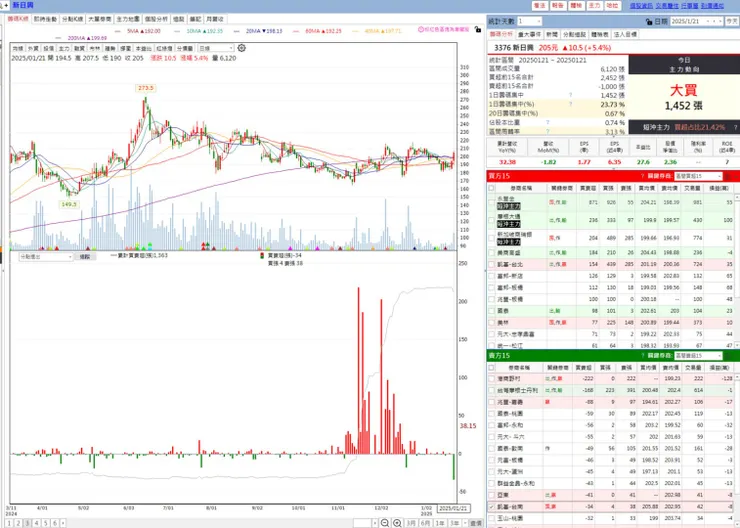Switch to the 即時走勢 tab
Viewport: 740px width, 528px height.
point(45,19)
